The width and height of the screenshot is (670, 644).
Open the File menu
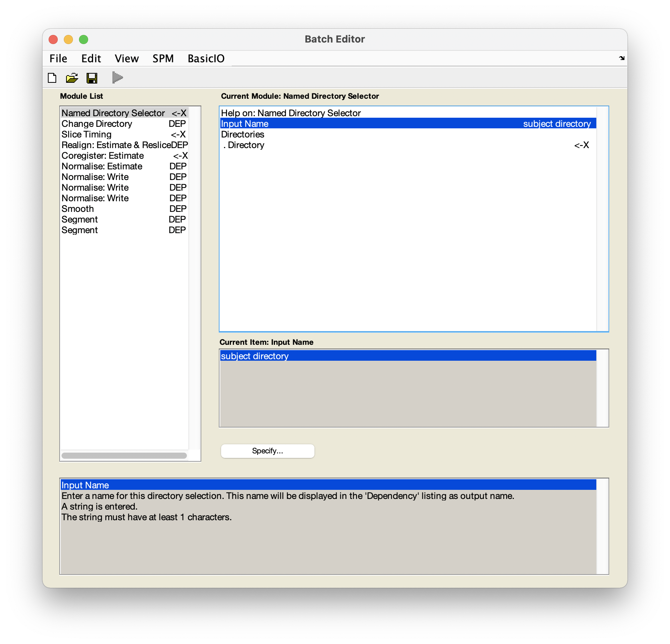[58, 58]
